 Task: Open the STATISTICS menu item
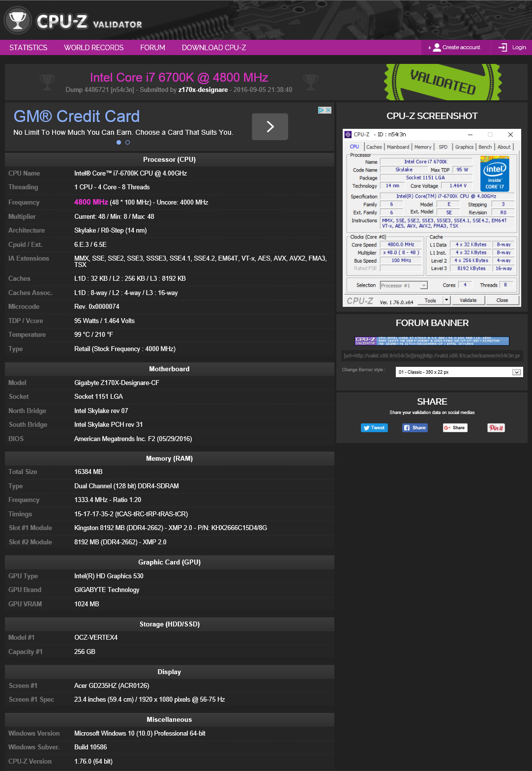click(x=29, y=48)
